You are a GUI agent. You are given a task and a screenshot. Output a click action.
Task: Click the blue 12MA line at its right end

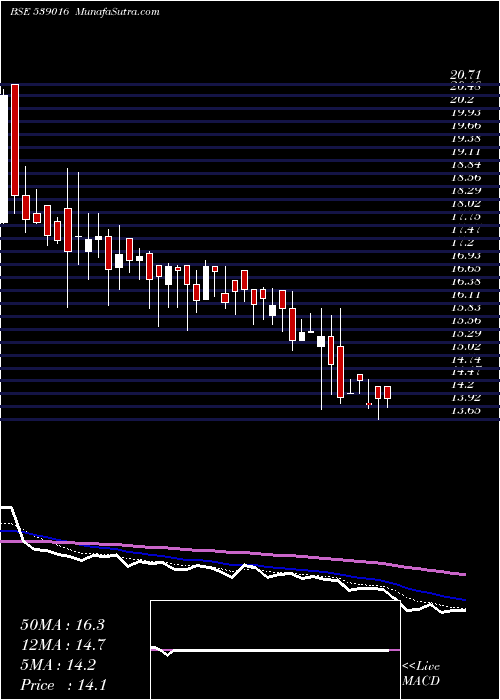463,600
